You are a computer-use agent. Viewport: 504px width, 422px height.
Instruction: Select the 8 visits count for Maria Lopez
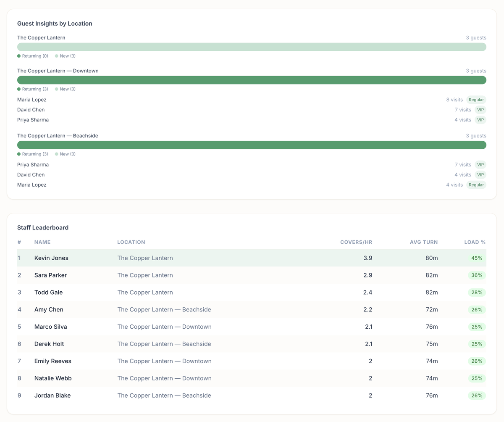(x=454, y=100)
